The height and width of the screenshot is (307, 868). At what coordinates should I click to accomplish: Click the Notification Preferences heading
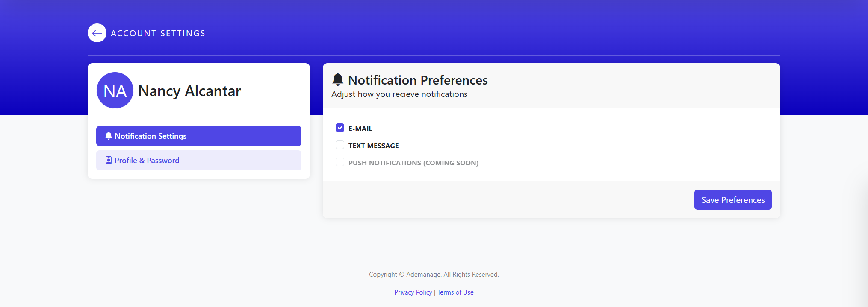click(x=418, y=80)
